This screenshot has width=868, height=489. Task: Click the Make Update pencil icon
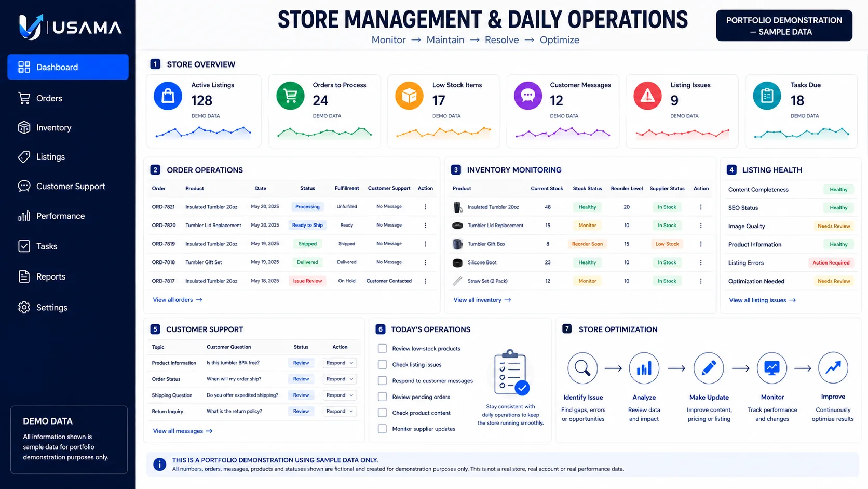point(709,368)
